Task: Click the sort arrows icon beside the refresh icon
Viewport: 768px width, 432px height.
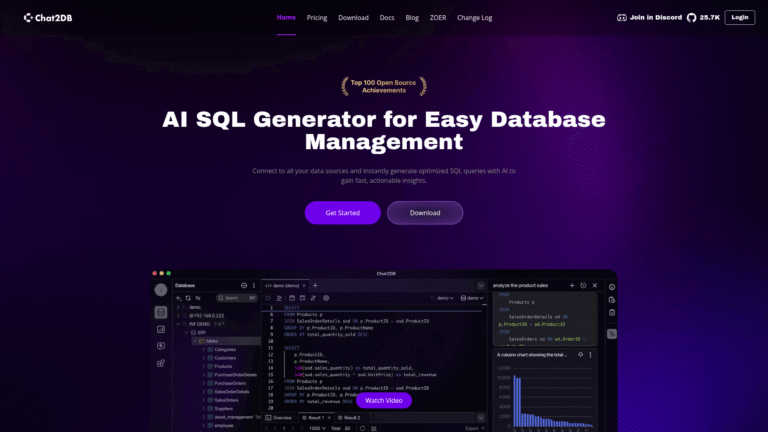Action: (198, 298)
